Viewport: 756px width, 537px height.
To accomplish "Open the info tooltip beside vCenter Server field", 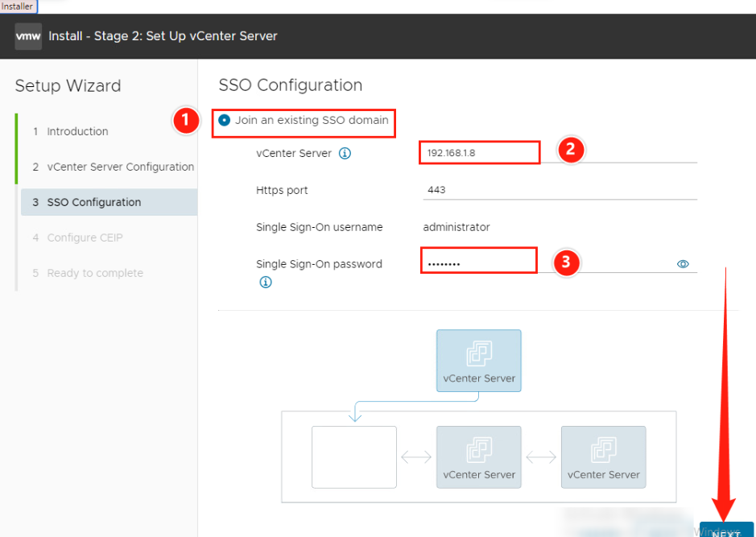I will (345, 153).
